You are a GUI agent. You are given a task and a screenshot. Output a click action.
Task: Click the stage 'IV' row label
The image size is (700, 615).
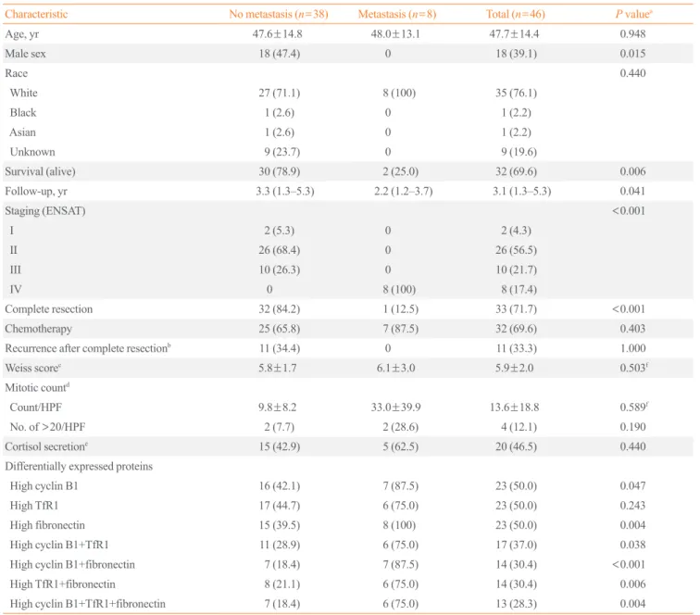pos(16,289)
